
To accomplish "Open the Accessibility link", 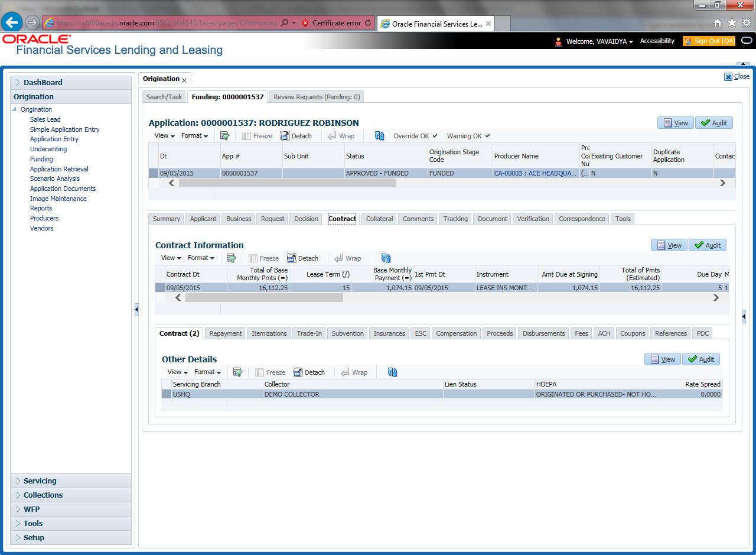I will tap(657, 41).
